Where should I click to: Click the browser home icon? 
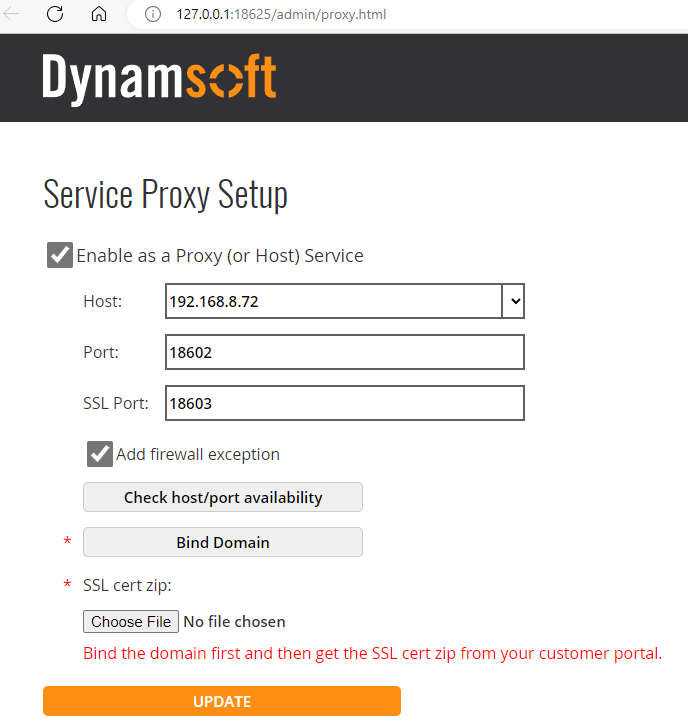98,14
